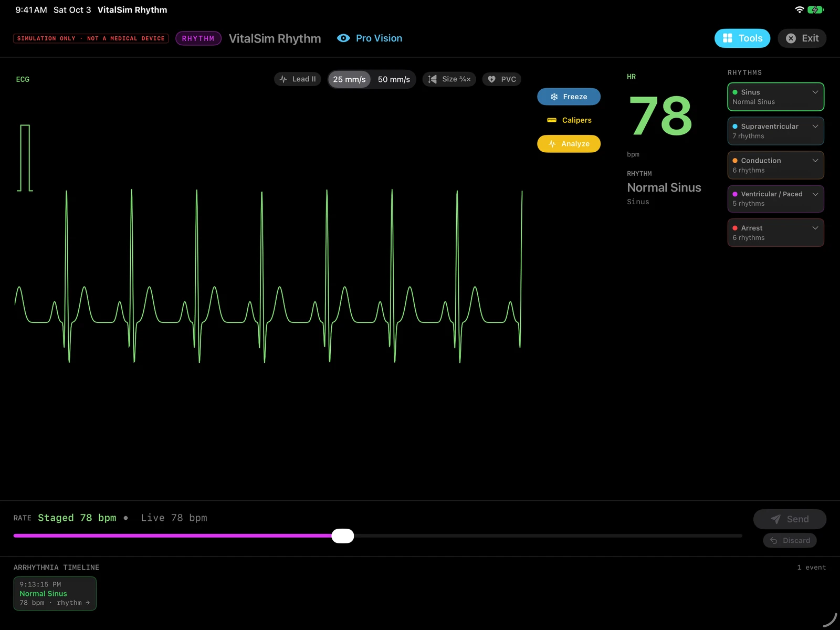Viewport: 840px width, 630px height.
Task: Click the 'Normal Sinus' rhythm name readout
Action: 664,187
